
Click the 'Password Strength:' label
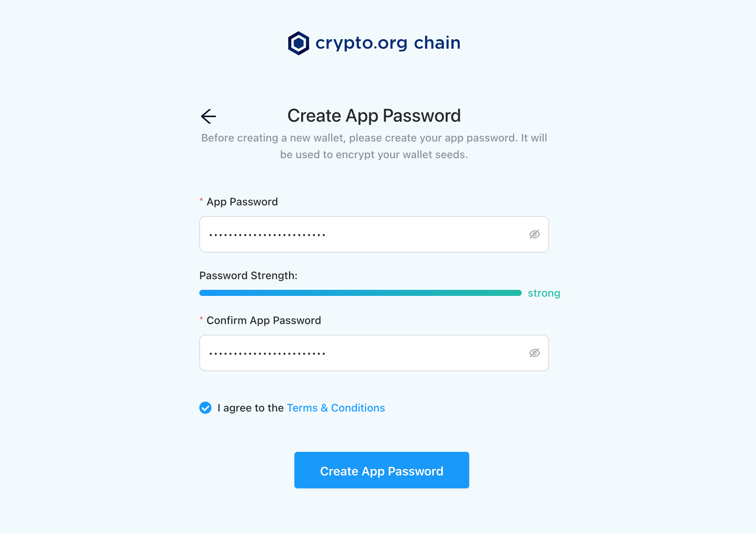[248, 275]
